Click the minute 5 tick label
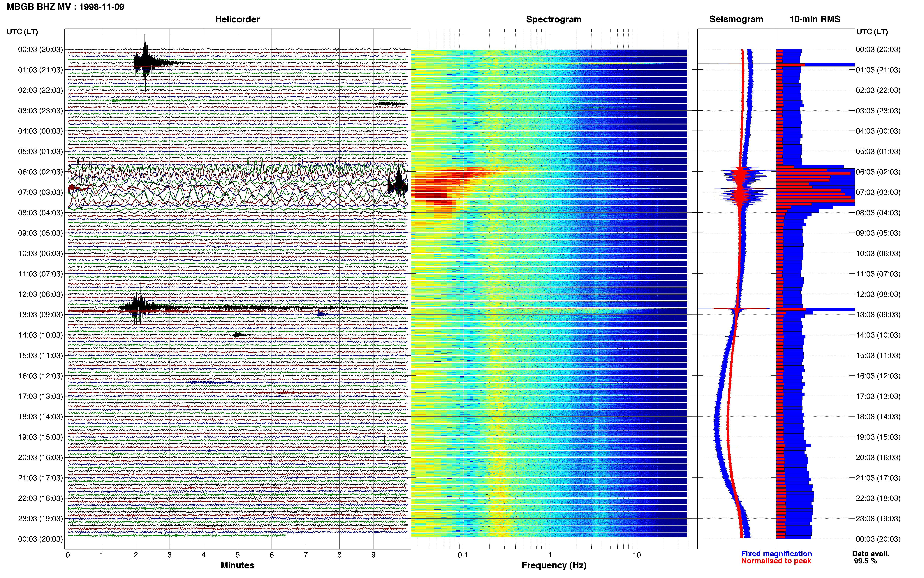This screenshot has width=924, height=578. click(238, 555)
